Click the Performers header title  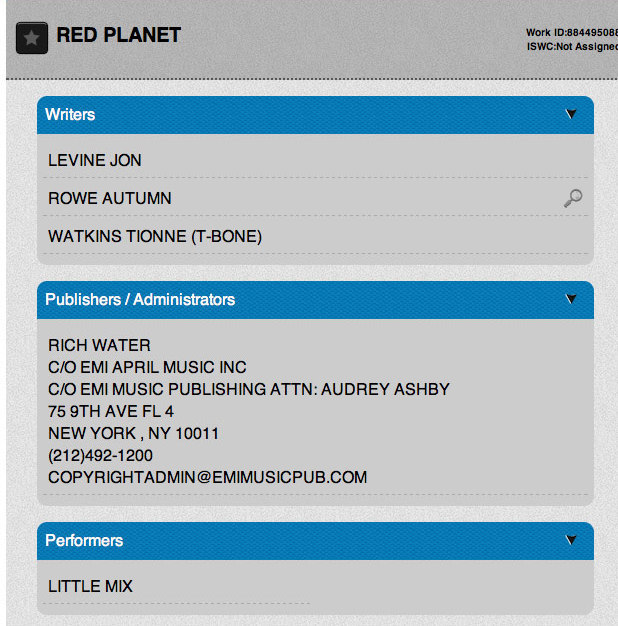(x=84, y=541)
